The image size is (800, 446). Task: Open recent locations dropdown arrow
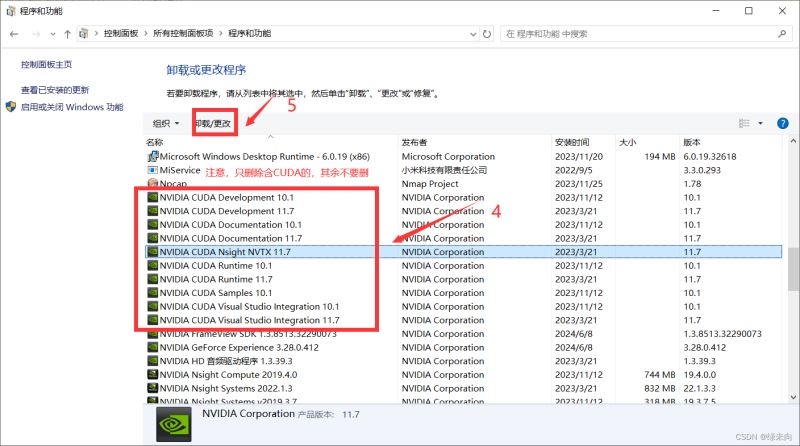point(53,34)
